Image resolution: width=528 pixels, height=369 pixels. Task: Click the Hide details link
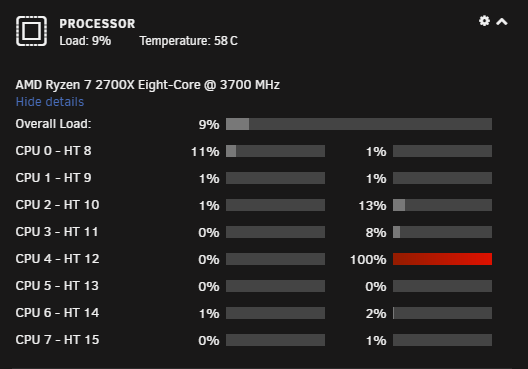click(x=50, y=102)
